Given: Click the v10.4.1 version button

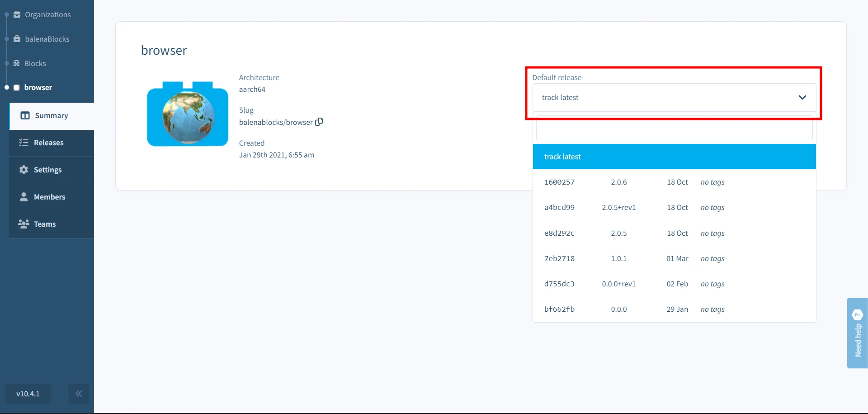Looking at the screenshot, I should click(28, 394).
